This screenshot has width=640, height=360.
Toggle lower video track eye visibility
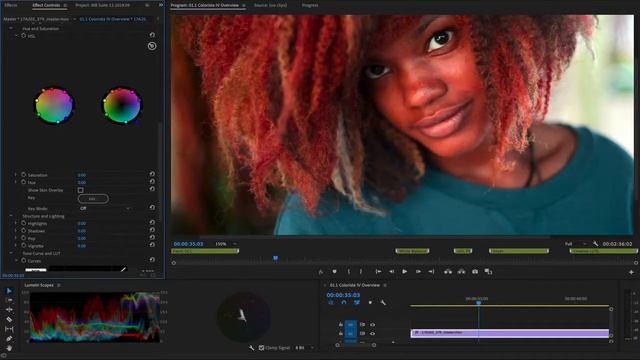[x=372, y=333]
